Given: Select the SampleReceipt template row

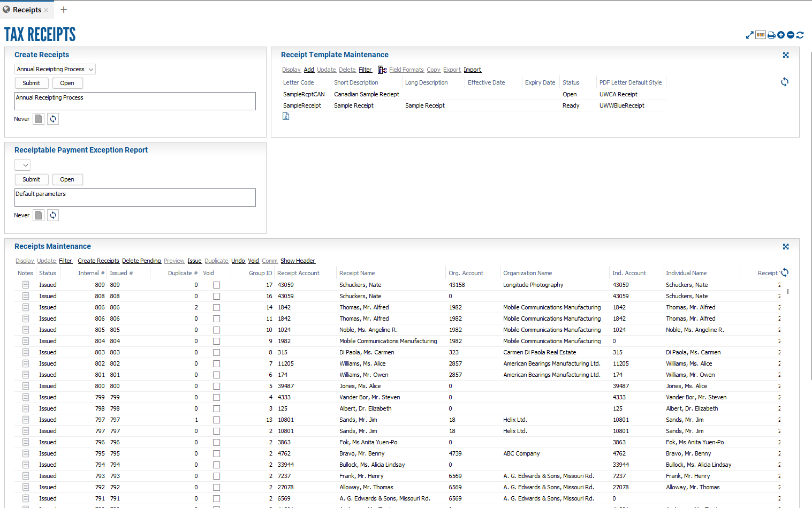Looking at the screenshot, I should click(474, 105).
